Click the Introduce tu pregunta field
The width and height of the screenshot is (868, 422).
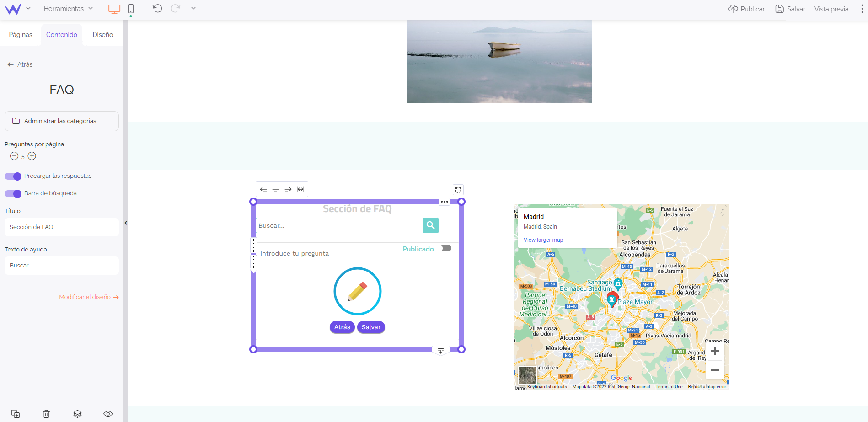tap(295, 254)
